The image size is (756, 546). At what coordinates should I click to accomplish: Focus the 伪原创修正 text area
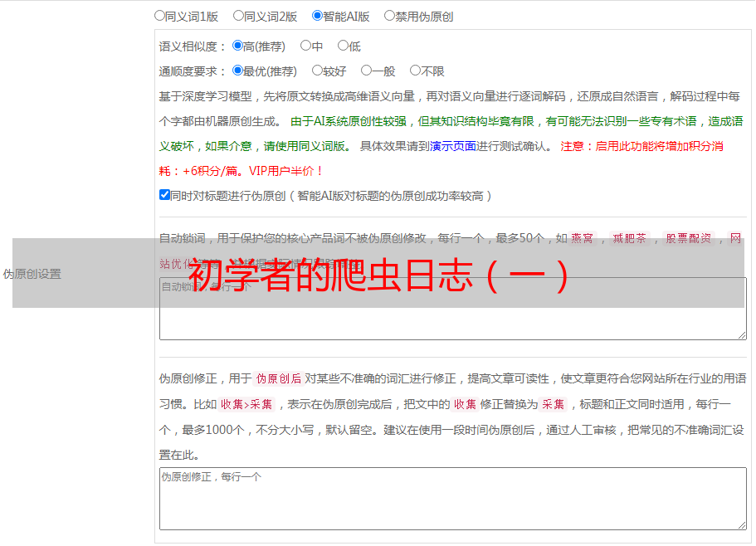click(x=453, y=499)
